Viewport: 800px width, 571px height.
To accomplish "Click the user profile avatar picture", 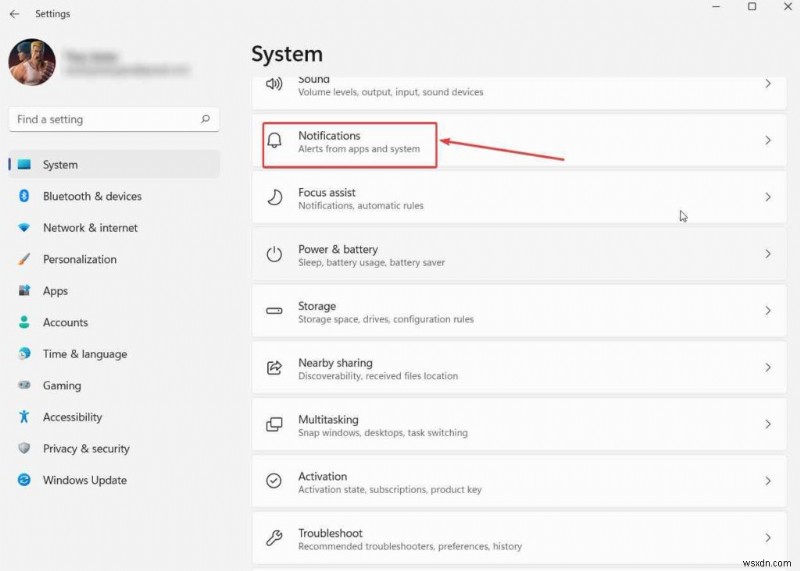I will point(32,62).
